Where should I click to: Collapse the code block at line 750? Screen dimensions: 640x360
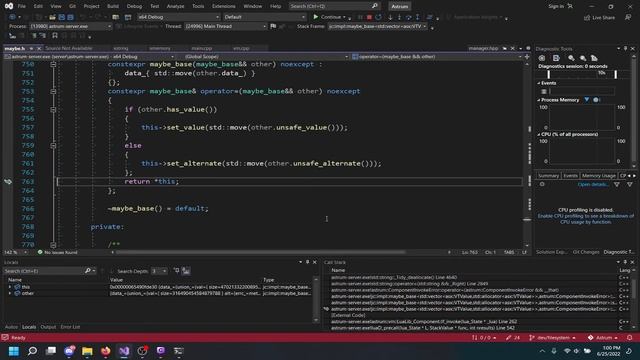(53, 64)
